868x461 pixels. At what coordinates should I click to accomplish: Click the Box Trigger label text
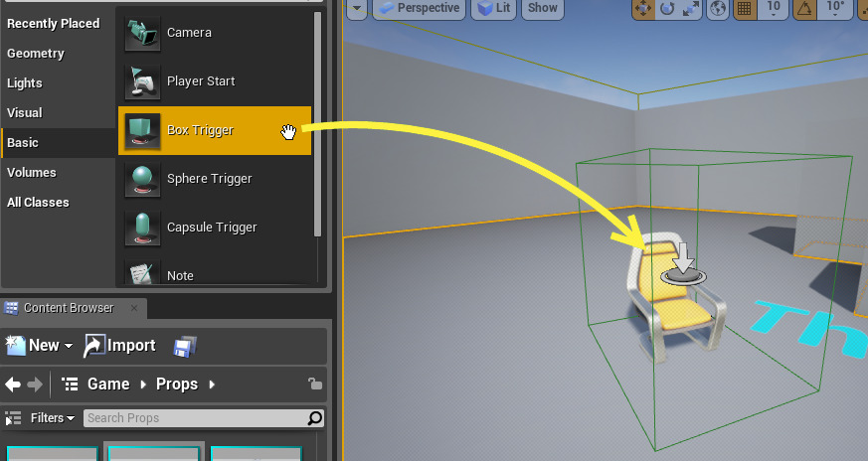[201, 130]
